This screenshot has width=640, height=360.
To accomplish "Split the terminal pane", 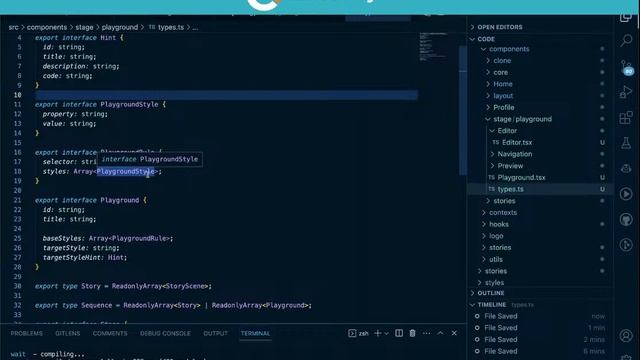I will [399, 333].
